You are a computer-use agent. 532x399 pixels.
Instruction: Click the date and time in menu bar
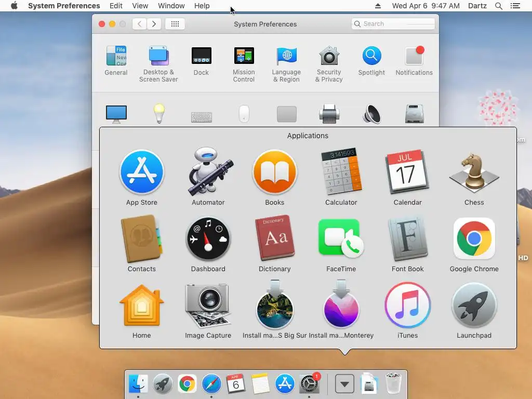coord(426,6)
